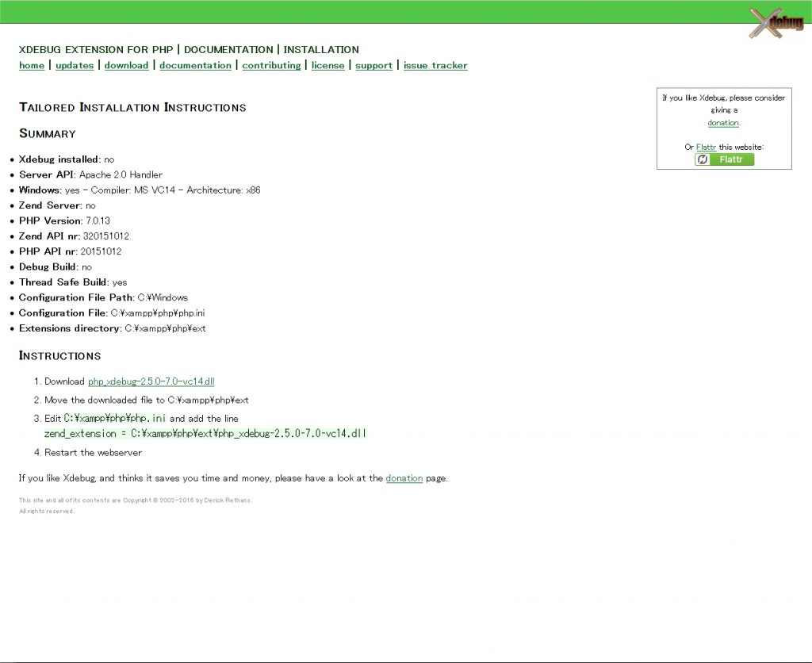
Task: Click the 'Extensions directory: C:¥xampp¥php¥ext' line
Action: pyautogui.click(x=113, y=328)
